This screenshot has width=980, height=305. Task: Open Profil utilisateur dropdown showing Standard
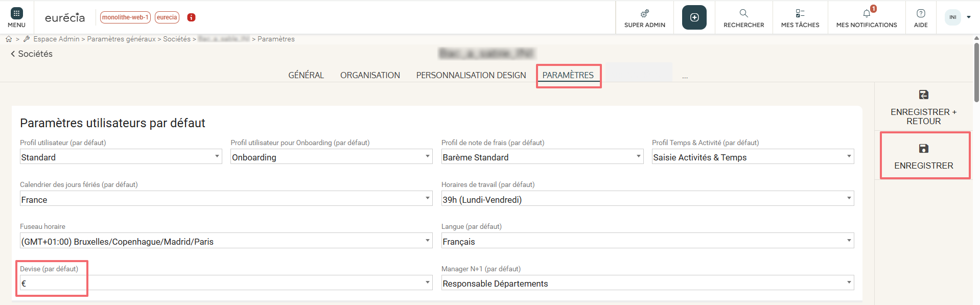tap(121, 157)
